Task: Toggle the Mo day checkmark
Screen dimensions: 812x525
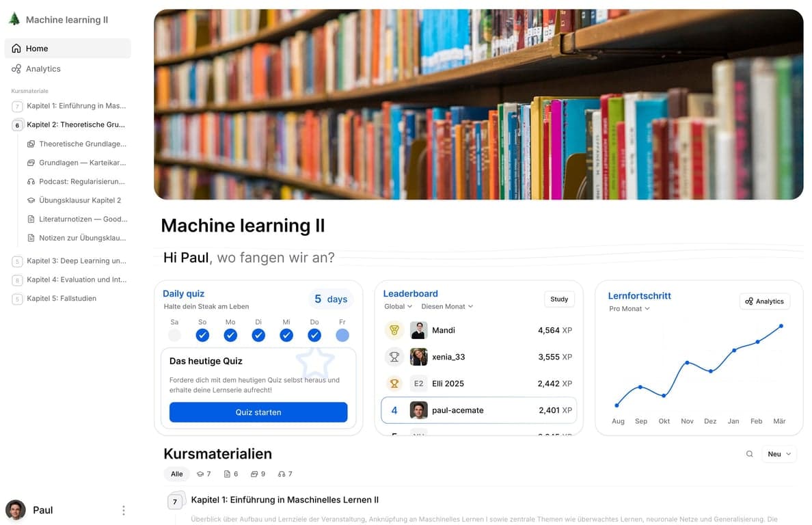Action: click(230, 336)
